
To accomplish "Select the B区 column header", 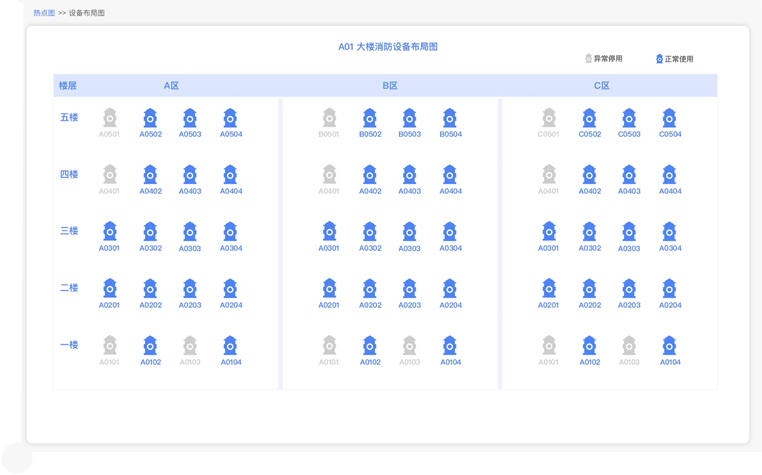I will point(390,86).
